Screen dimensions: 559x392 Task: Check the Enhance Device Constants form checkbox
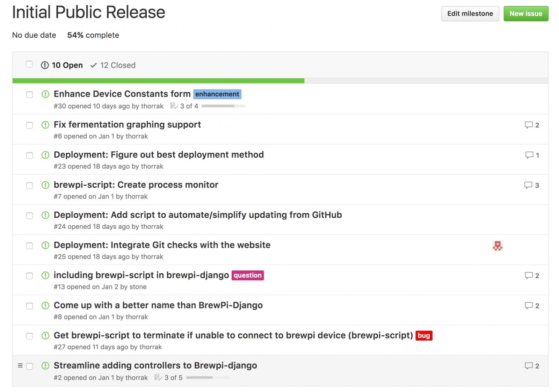[x=30, y=95]
